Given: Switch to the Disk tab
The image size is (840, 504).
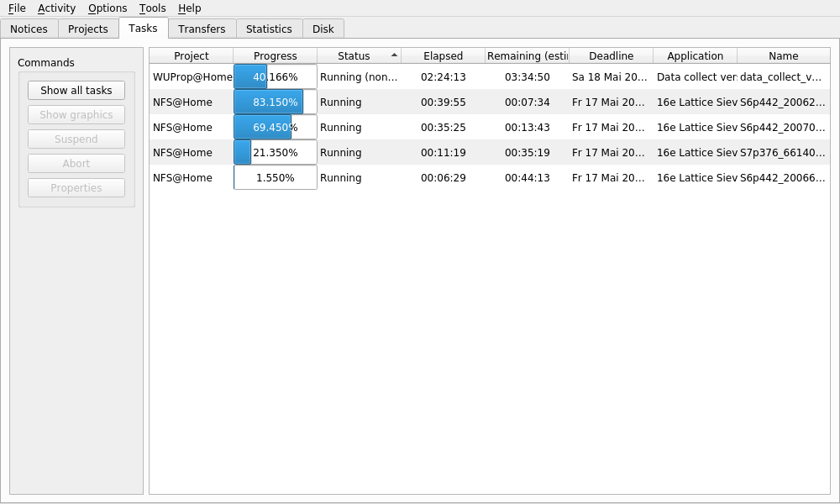Looking at the screenshot, I should click(323, 29).
